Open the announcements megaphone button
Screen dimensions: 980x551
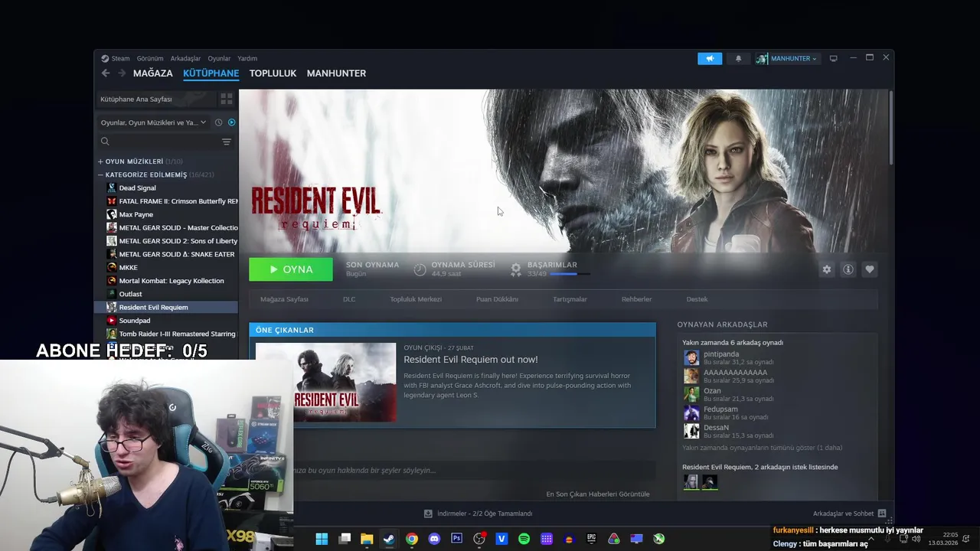coord(710,58)
